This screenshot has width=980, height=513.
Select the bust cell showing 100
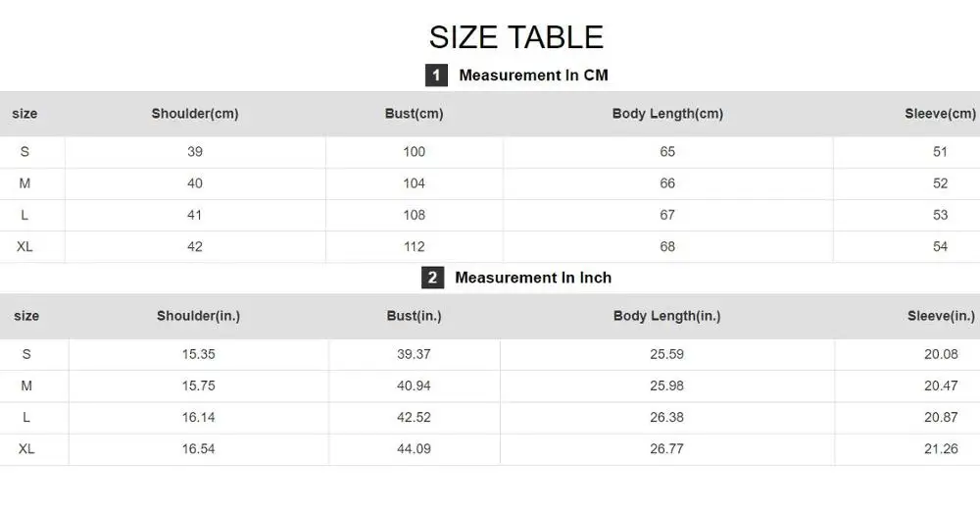point(414,152)
